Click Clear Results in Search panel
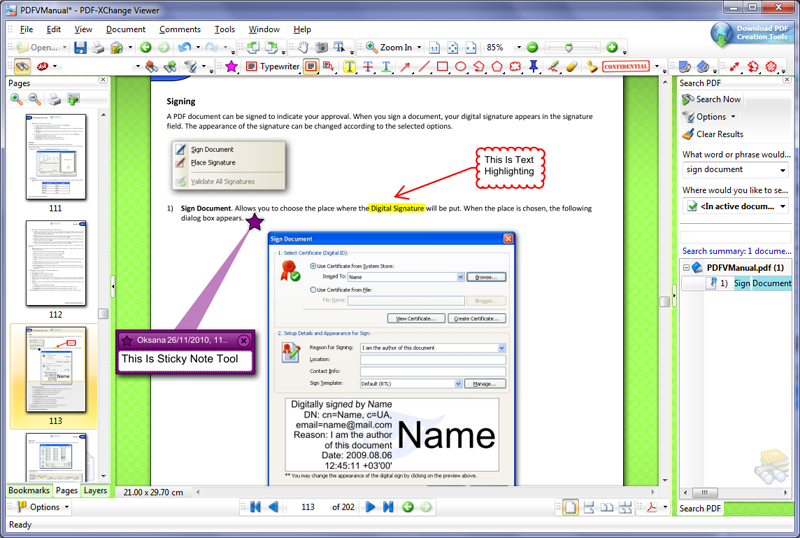Screen dimensions: 800x538 [x=712, y=134]
